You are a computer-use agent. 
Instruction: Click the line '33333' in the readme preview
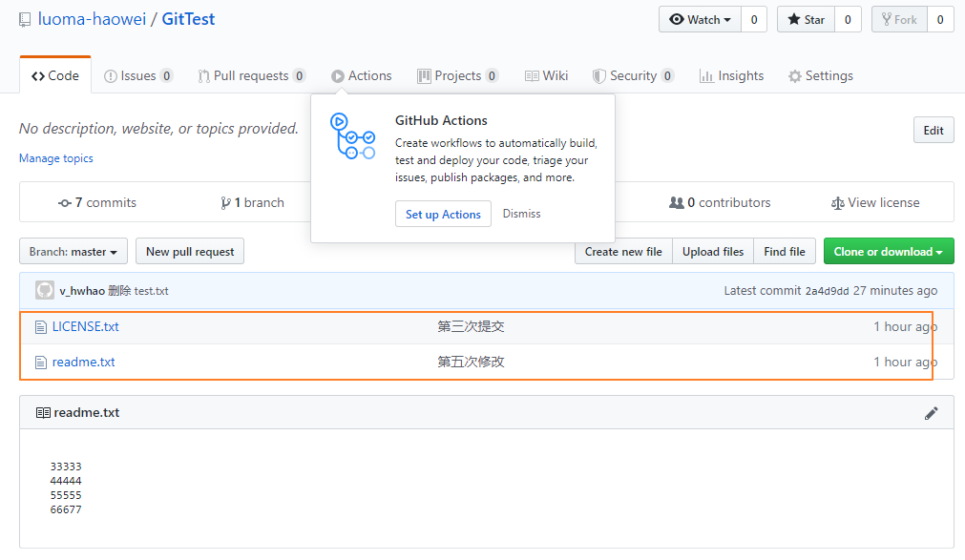pos(66,467)
